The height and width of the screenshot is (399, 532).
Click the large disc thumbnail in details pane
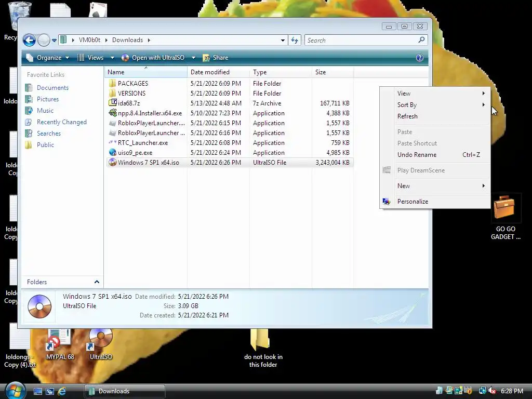click(39, 307)
